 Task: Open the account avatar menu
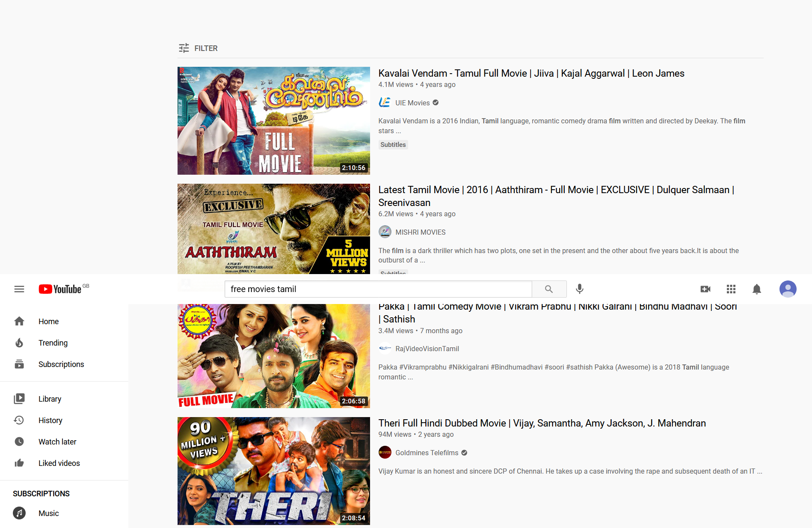[788, 289]
